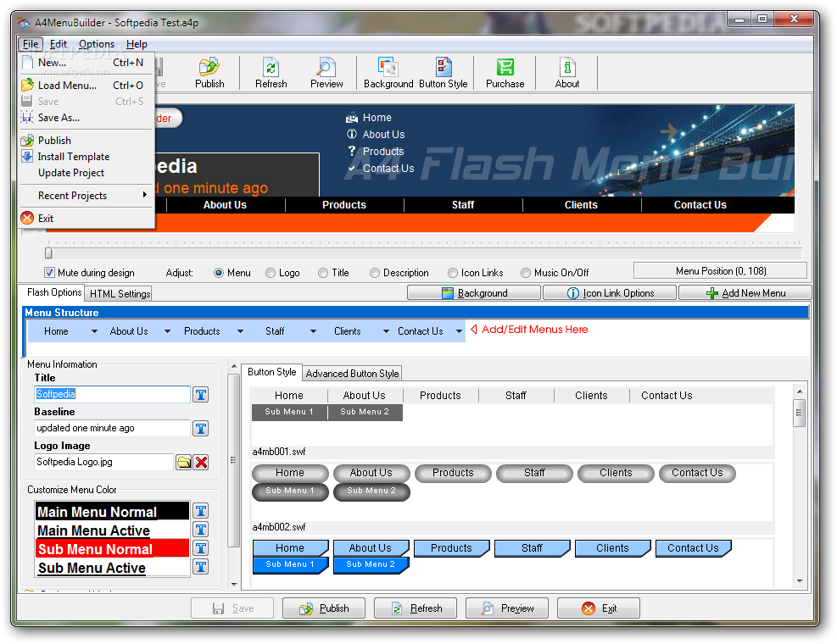The image size is (837, 644).
Task: Click the button style list scrollbar down arrow
Action: click(799, 581)
